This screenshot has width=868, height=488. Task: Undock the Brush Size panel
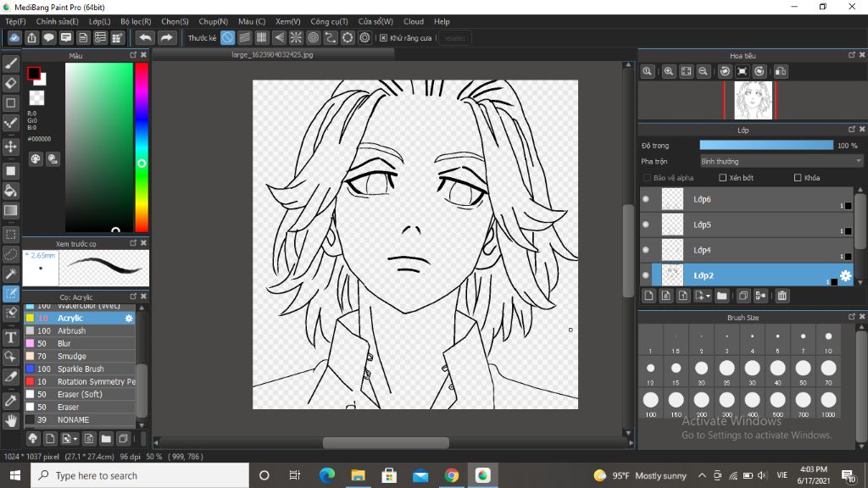[x=851, y=317]
